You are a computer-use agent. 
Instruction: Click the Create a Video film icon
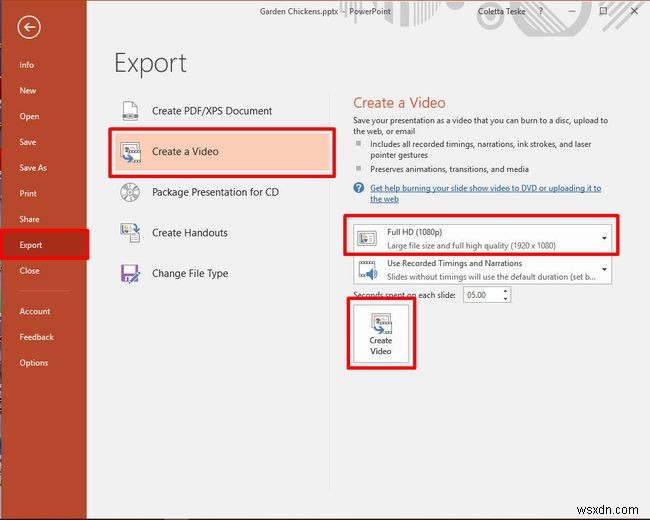(130, 152)
